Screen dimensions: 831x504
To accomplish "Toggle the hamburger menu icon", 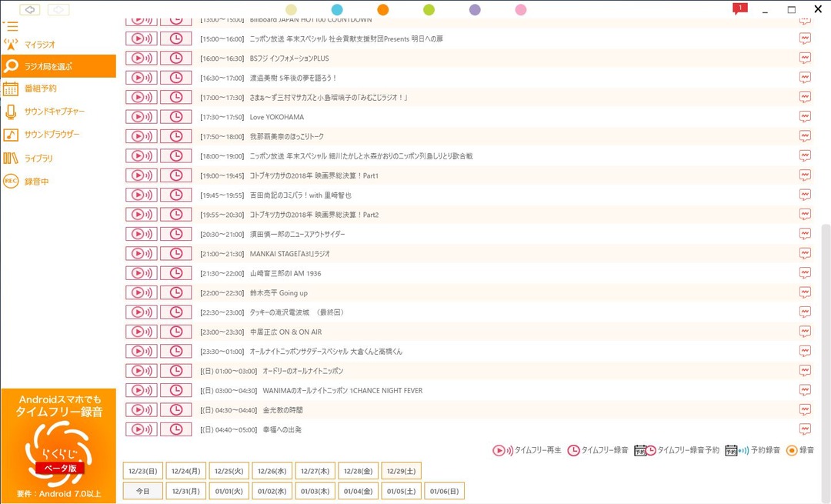I will click(x=11, y=26).
